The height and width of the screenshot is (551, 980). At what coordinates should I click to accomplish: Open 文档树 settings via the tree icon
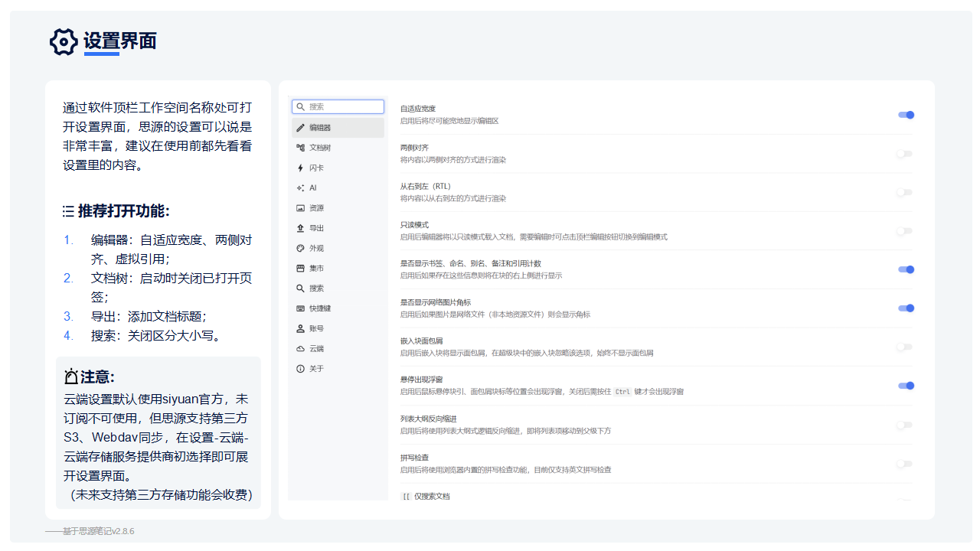[x=299, y=148]
